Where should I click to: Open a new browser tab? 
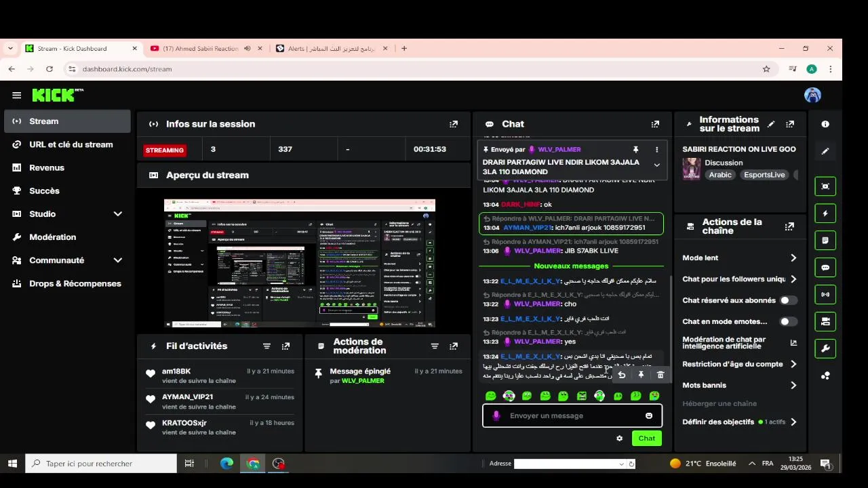coord(404,49)
